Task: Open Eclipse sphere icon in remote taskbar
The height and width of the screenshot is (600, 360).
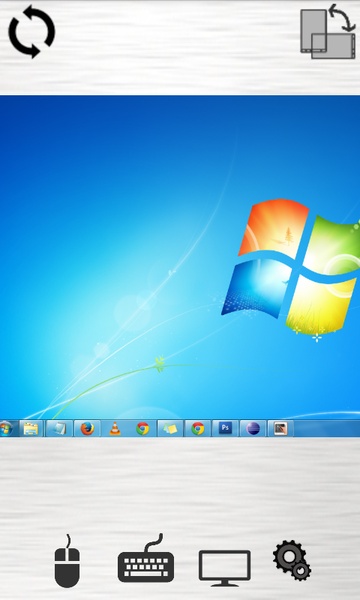Action: click(x=253, y=429)
